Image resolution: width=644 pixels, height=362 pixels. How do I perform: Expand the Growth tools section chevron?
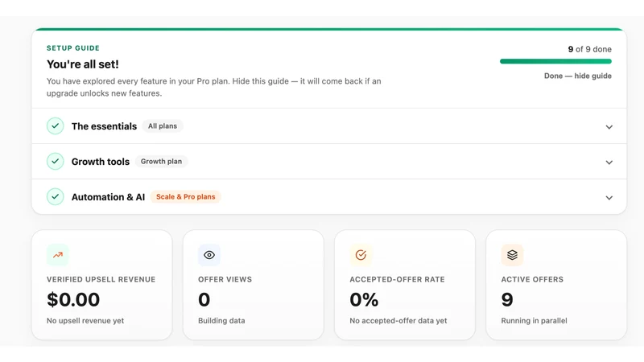click(609, 162)
